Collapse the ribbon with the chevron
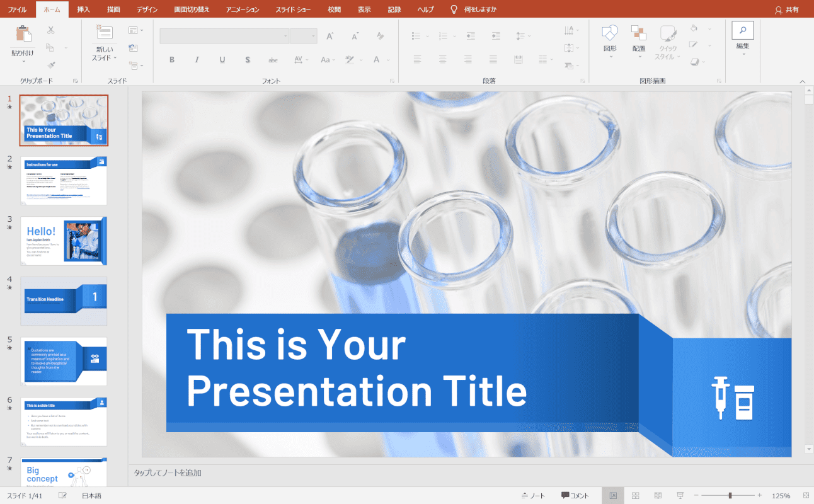The width and height of the screenshot is (814, 504). pos(803,81)
